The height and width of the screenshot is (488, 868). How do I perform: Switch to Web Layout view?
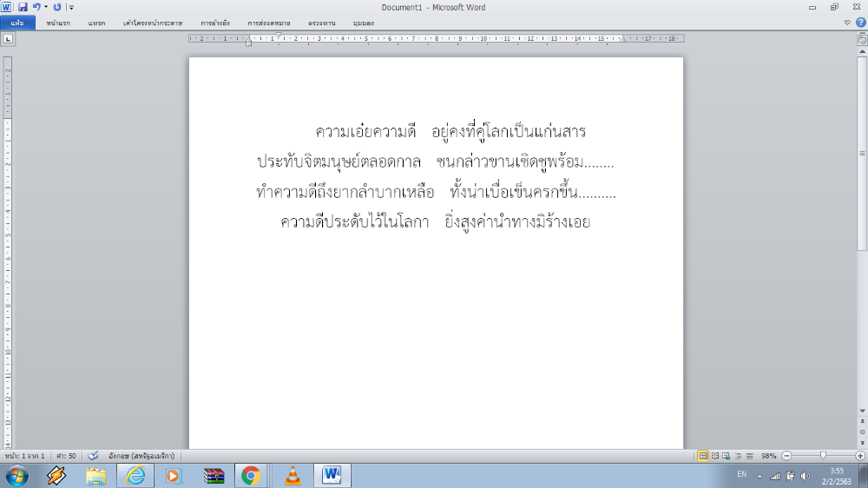coord(725,455)
